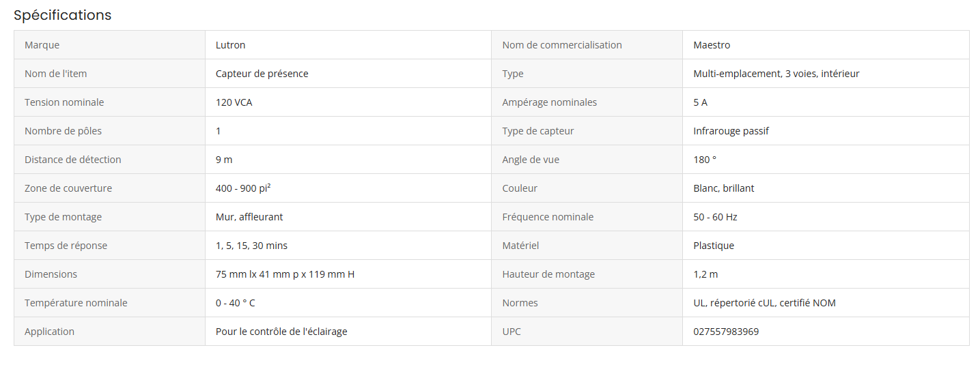Select the UL, répertorié cUL norms value
Screen dimensions: 980x365
click(764, 303)
